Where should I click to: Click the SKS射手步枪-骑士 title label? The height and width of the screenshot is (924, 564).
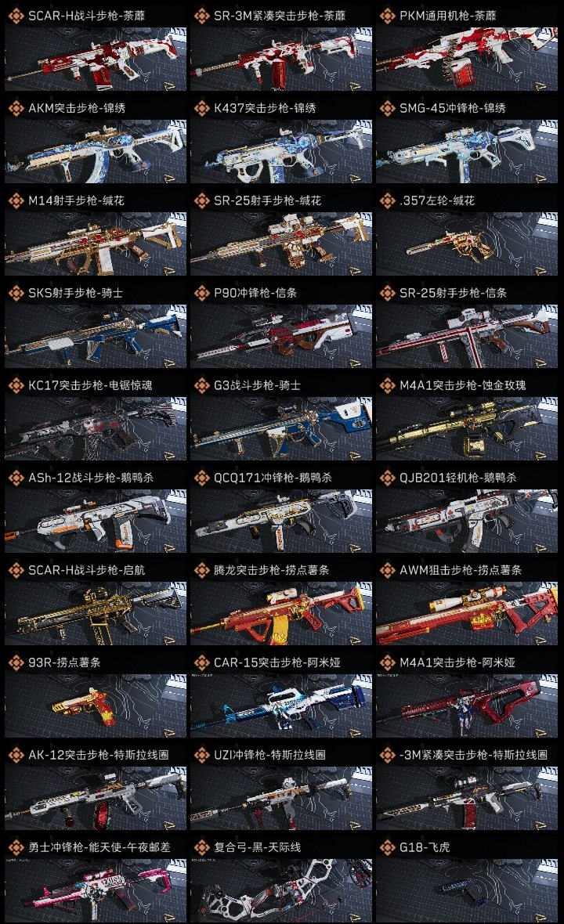(x=75, y=293)
